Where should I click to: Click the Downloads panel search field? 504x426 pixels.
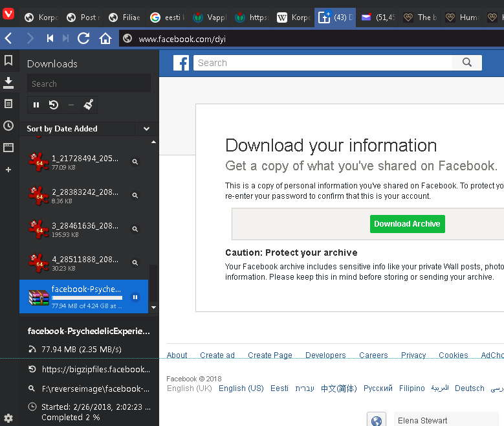(x=89, y=84)
